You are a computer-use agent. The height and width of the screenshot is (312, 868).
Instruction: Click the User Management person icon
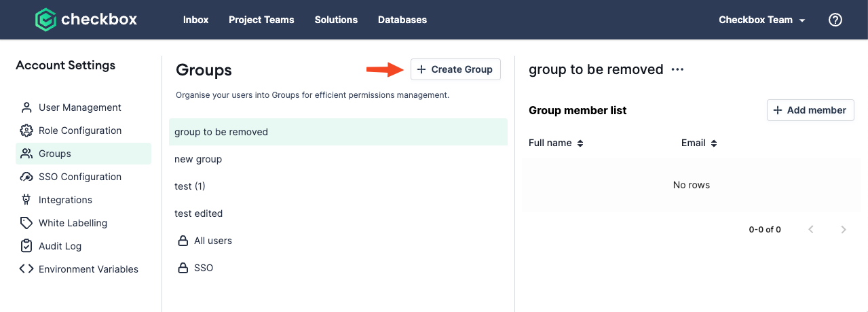[26, 107]
